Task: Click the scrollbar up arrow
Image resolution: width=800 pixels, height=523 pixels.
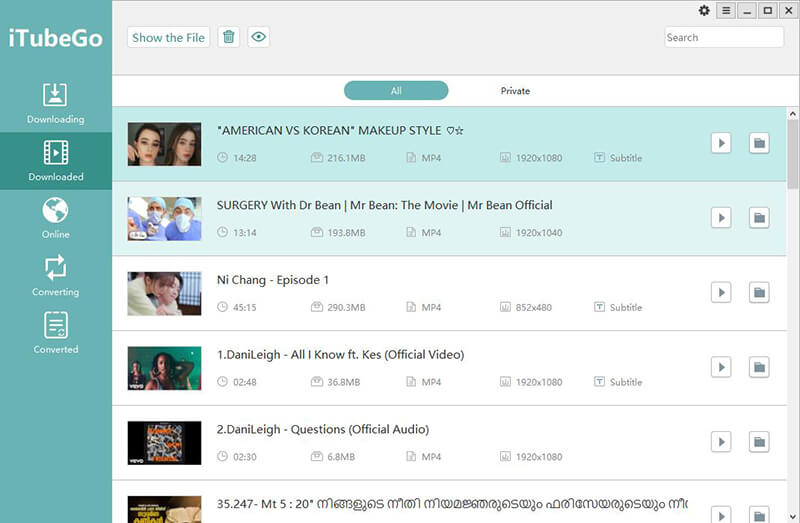Action: coord(792,113)
